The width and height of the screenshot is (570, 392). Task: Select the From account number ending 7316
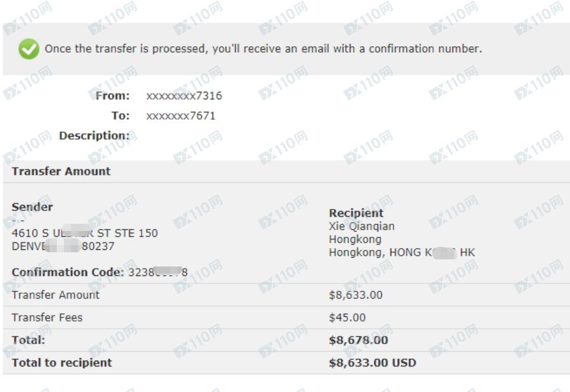point(184,96)
